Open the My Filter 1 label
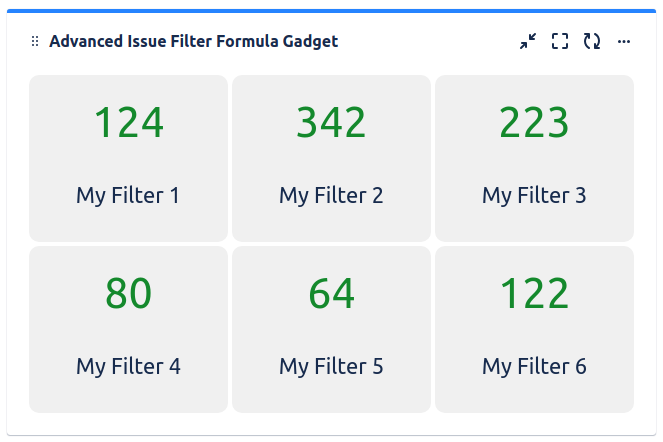 coord(128,195)
